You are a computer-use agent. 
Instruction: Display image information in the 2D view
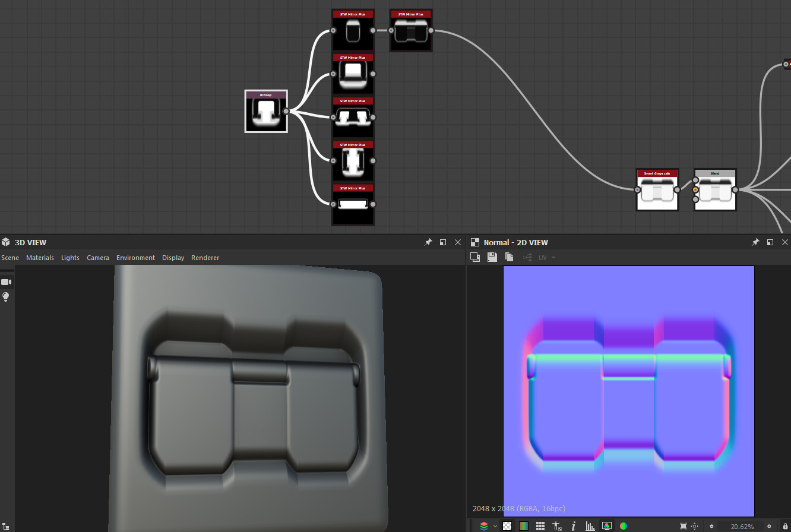573,526
